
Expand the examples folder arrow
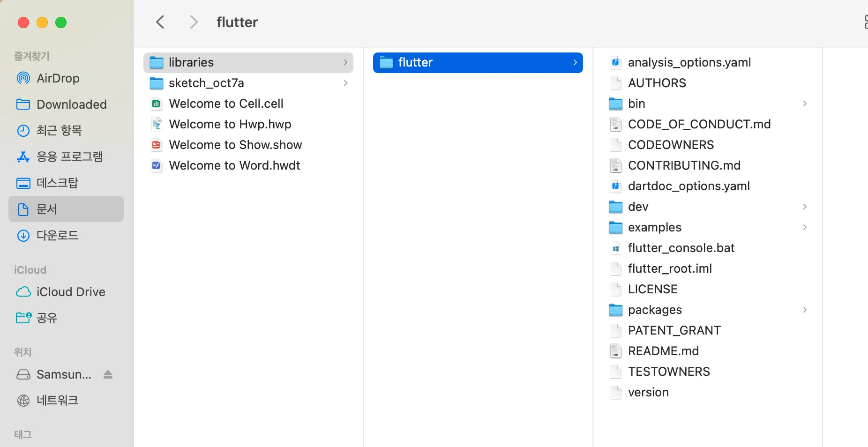tap(805, 227)
